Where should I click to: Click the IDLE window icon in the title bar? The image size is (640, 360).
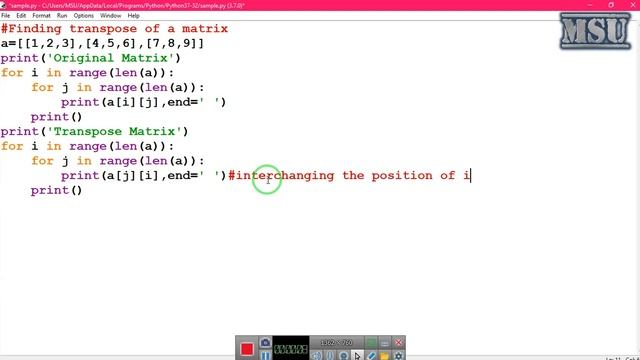(x=4, y=5)
